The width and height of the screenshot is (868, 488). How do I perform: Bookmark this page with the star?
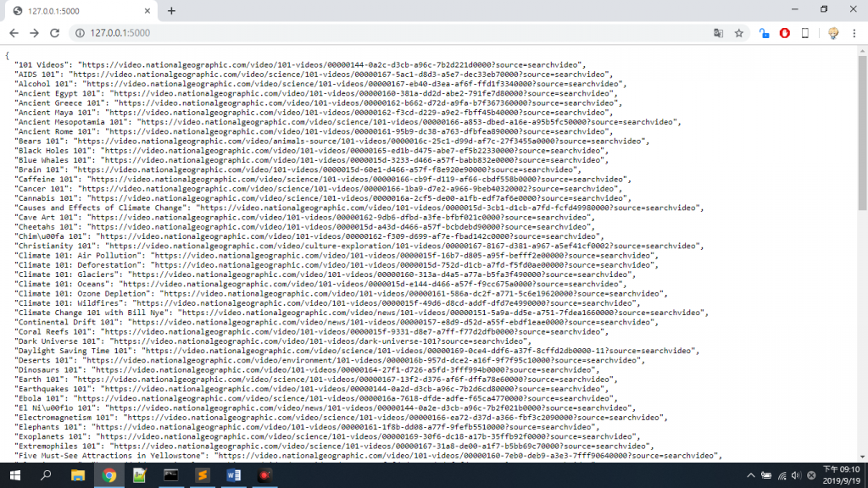pyautogui.click(x=739, y=33)
